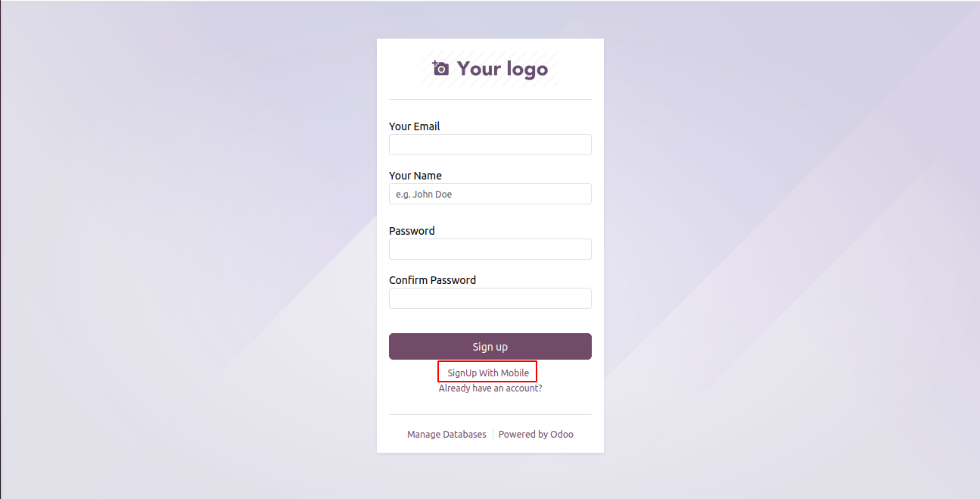Click the "Your Email" field label

tap(414, 126)
